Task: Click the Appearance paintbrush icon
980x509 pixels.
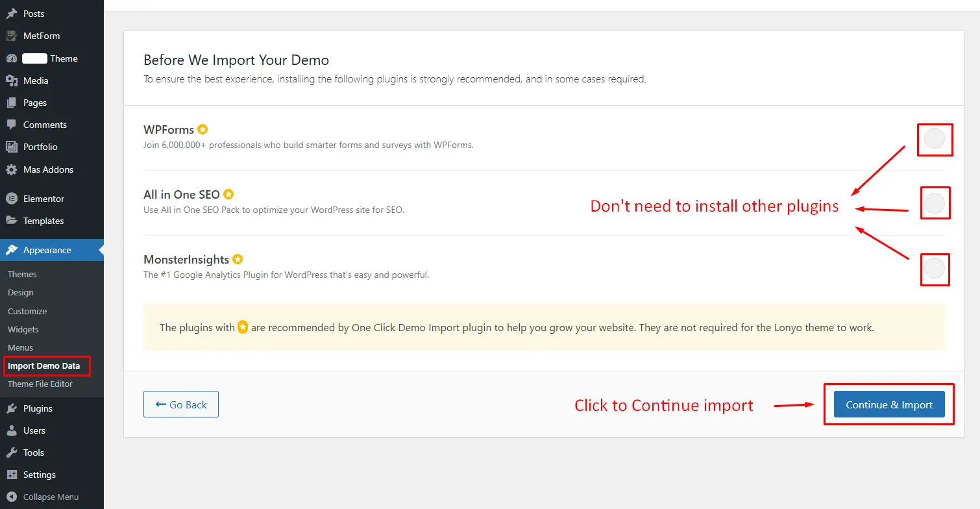Action: tap(12, 250)
